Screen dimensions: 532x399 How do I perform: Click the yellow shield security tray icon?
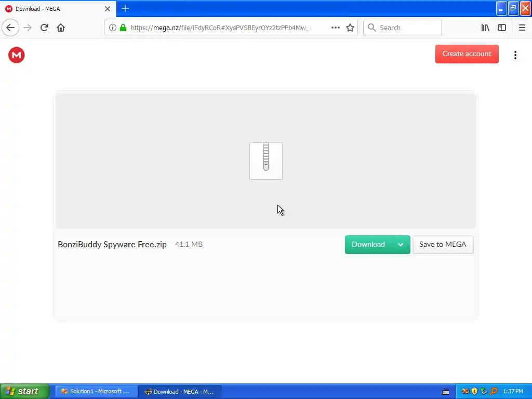pyautogui.click(x=475, y=391)
